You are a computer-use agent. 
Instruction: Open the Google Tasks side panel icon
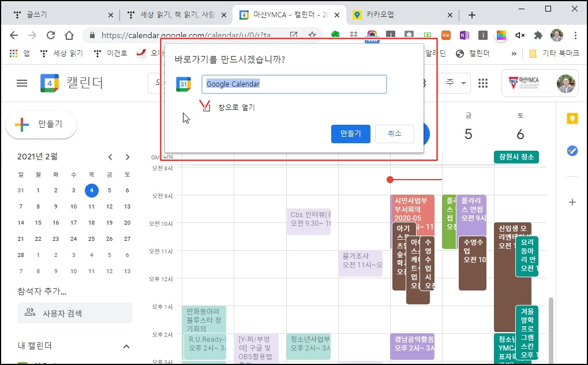[x=572, y=151]
